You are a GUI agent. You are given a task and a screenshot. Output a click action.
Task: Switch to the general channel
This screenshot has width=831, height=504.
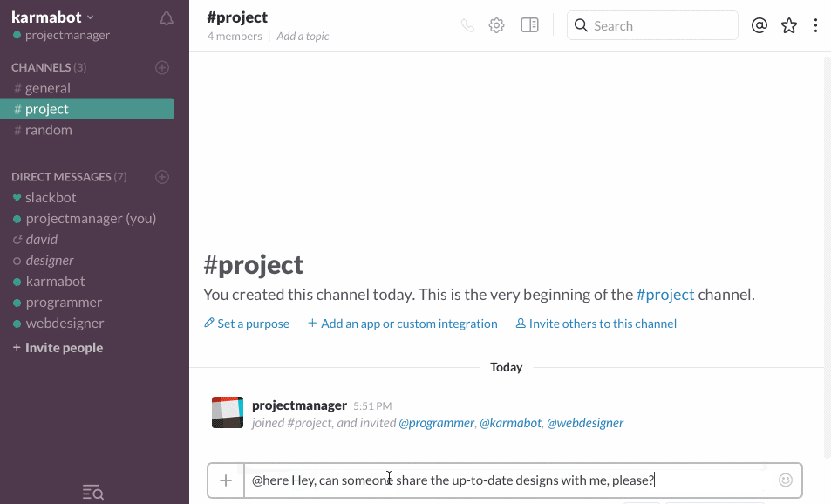(x=47, y=88)
